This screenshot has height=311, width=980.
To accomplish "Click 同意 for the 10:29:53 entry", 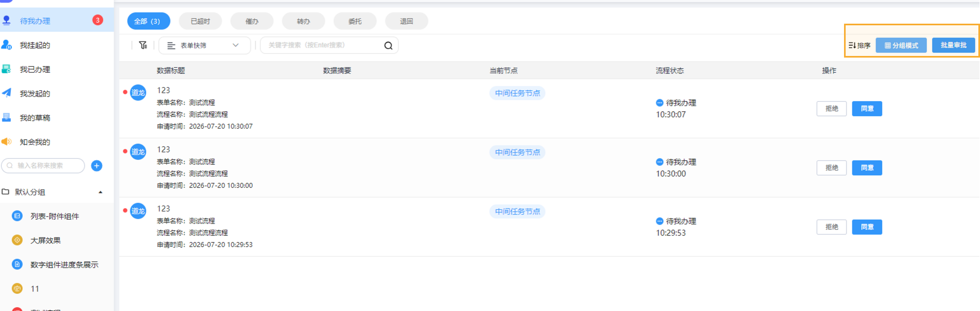I will (867, 227).
